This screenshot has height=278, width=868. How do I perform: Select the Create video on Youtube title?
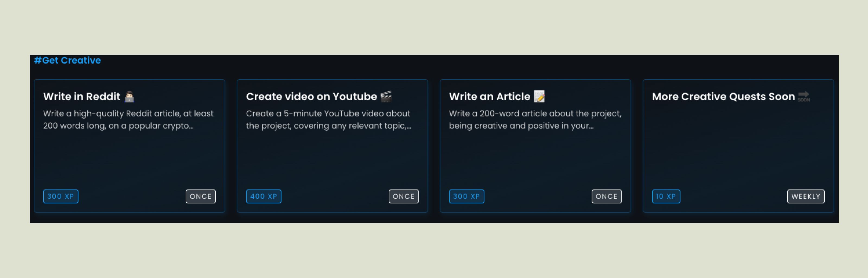point(311,96)
